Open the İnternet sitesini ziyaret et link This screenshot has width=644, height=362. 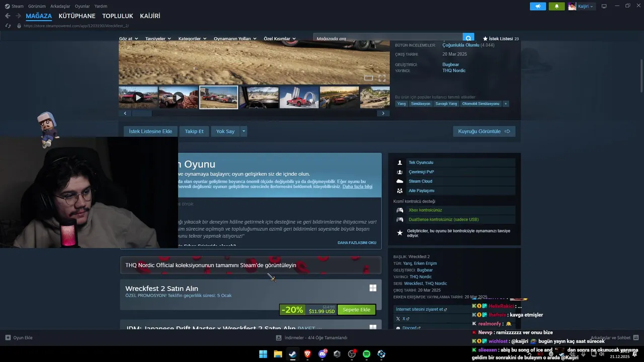422,309
